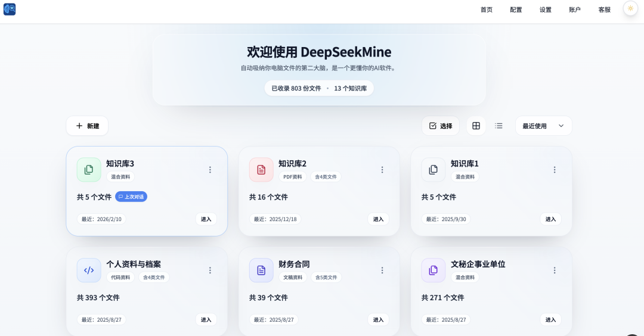Open the 配置 menu item
Viewport: 644px width, 336px height.
(516, 10)
